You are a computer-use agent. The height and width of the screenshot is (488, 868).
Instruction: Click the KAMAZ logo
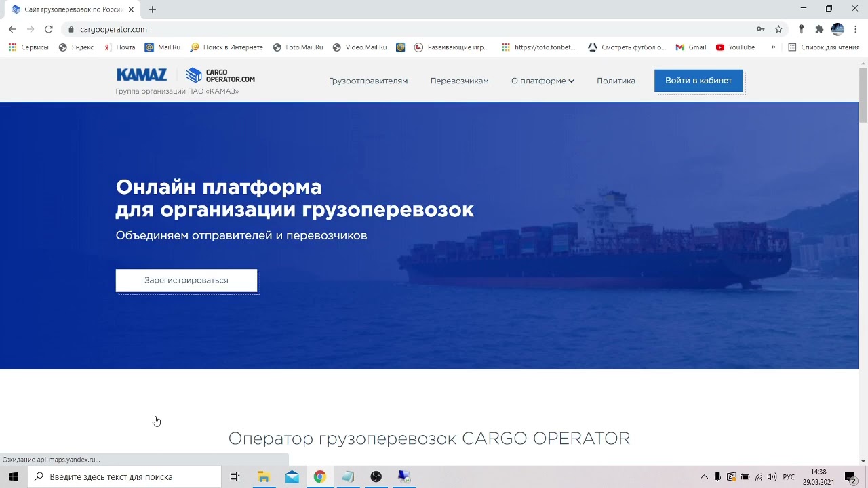click(x=142, y=75)
